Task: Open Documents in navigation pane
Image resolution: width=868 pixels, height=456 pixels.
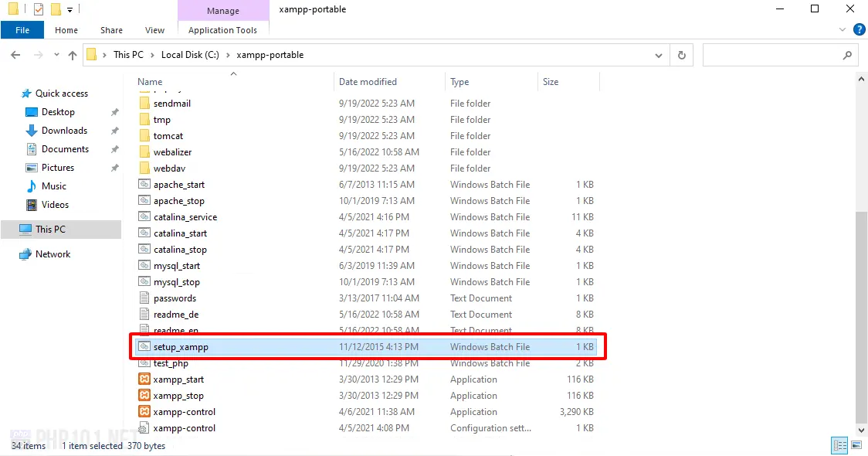Action: [65, 149]
